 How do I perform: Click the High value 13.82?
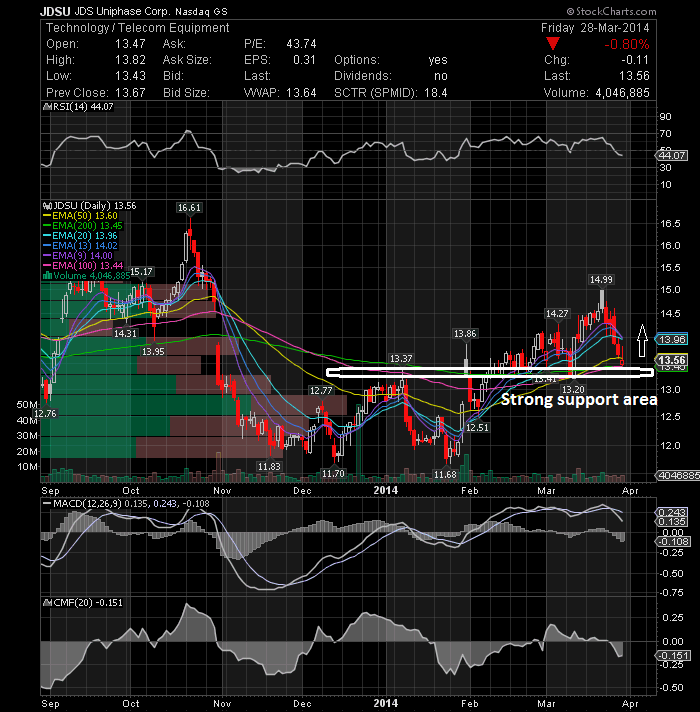click(130, 60)
